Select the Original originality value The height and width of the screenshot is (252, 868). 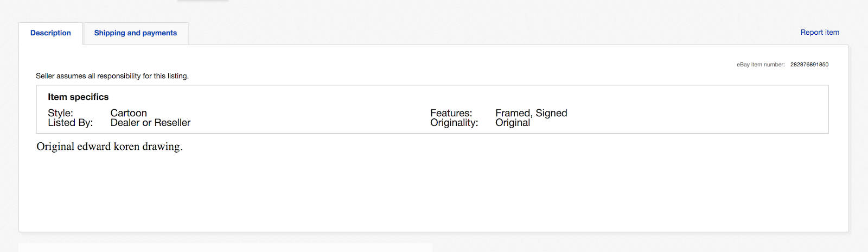click(513, 123)
